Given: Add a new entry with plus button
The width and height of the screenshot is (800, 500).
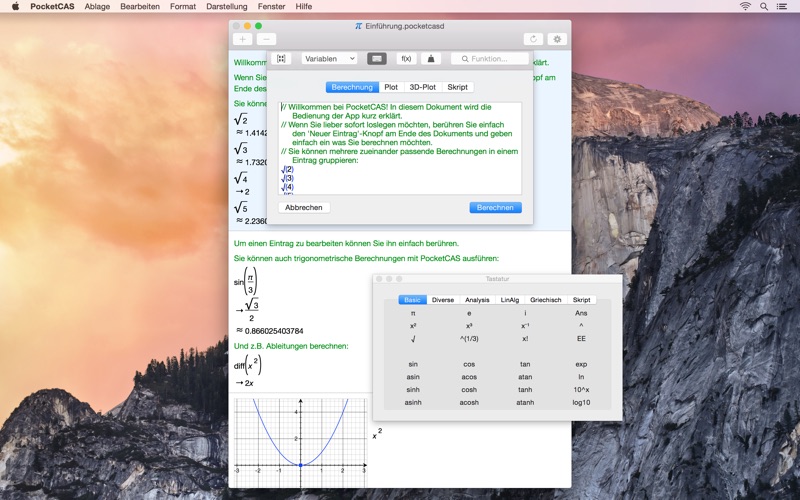Looking at the screenshot, I should [242, 39].
